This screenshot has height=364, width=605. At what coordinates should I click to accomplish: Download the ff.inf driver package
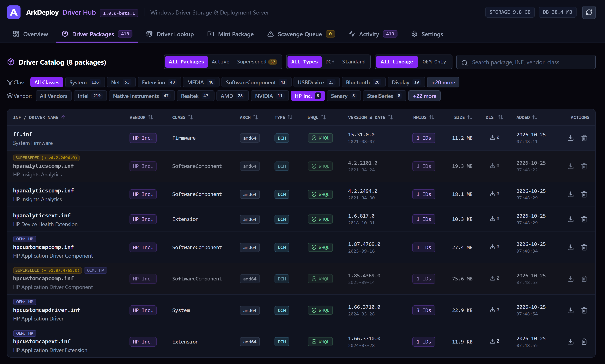[x=570, y=138]
